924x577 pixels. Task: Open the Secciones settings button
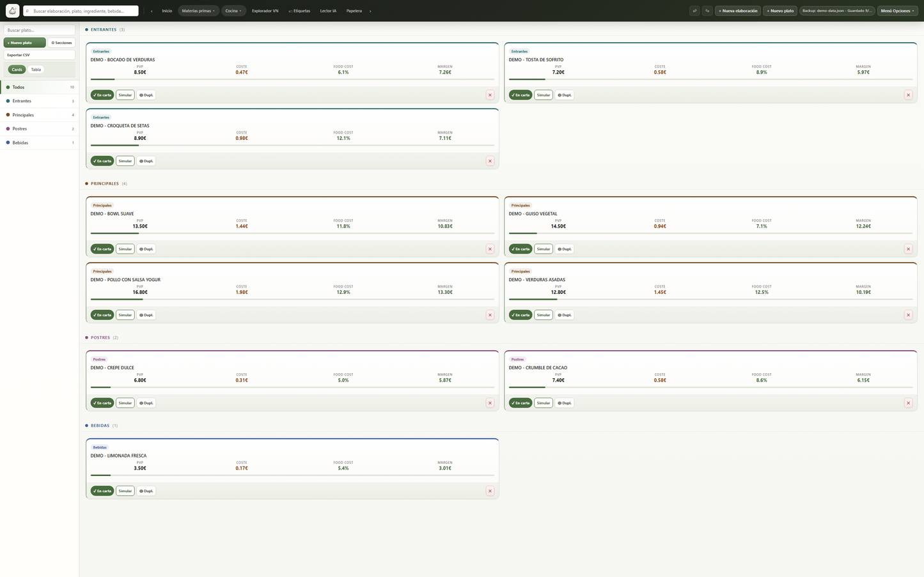click(x=61, y=43)
